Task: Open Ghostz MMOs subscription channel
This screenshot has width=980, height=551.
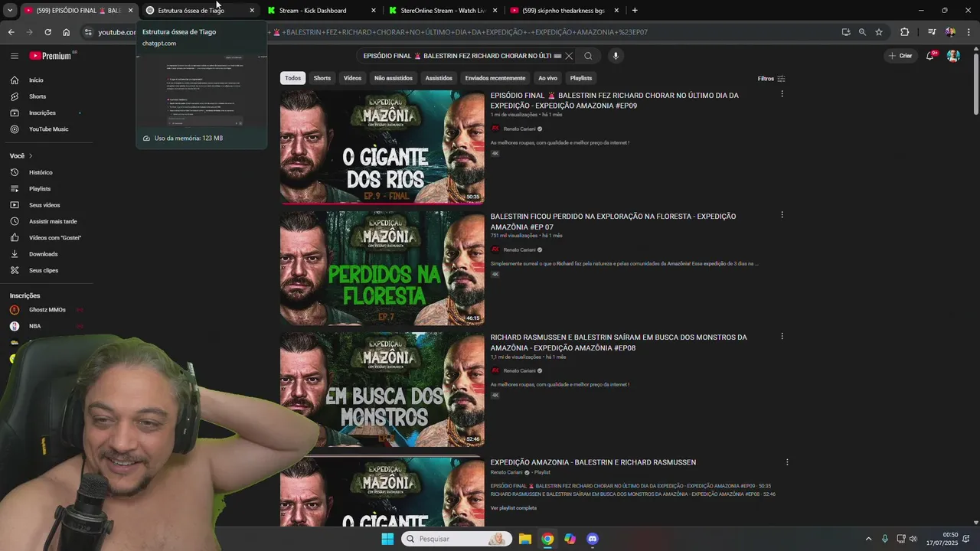Action: pyautogui.click(x=47, y=310)
